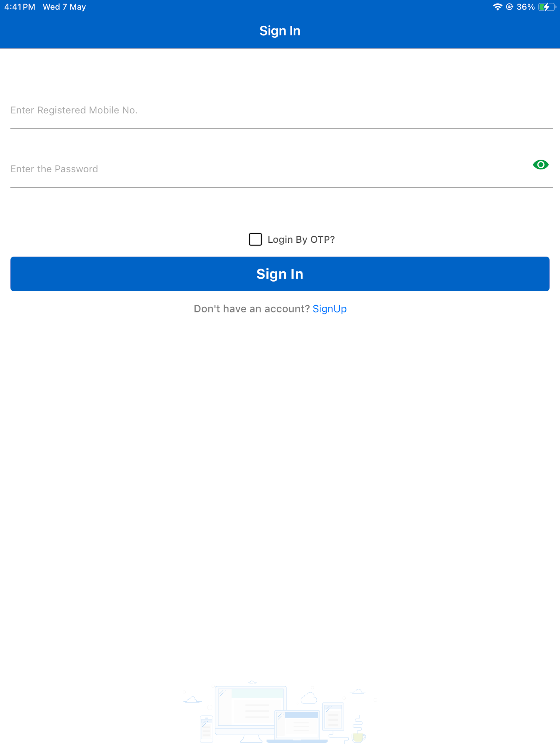560x747 pixels.
Task: Select the Login By OTP? label
Action: (301, 239)
